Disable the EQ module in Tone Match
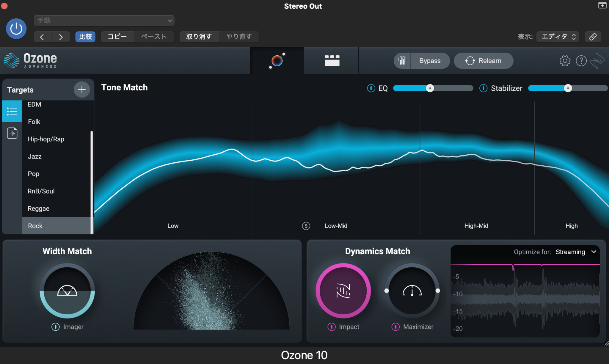 [371, 88]
